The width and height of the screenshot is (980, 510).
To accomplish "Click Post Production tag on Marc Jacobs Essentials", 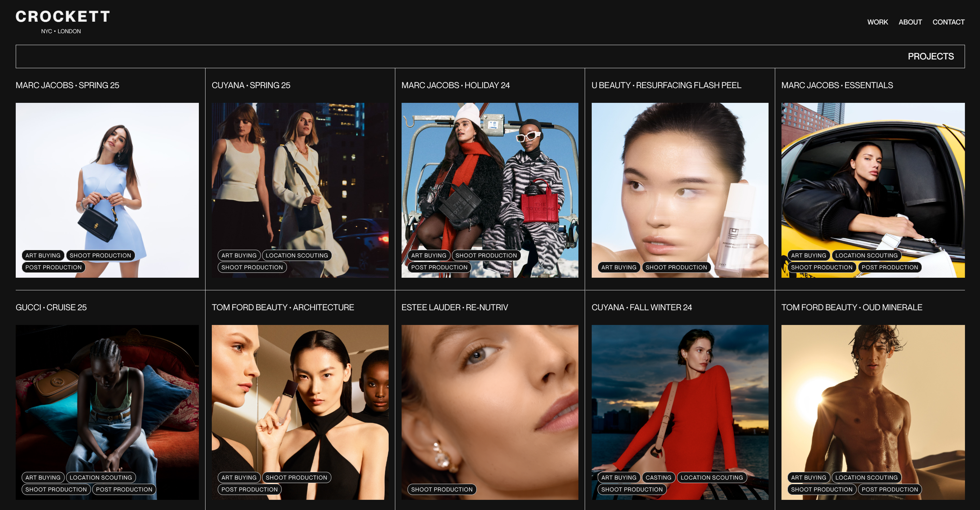I will pos(890,267).
